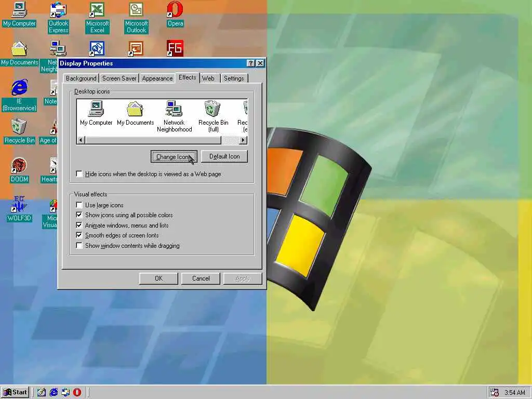532x399 pixels.
Task: Click the Cancel button
Action: click(201, 278)
